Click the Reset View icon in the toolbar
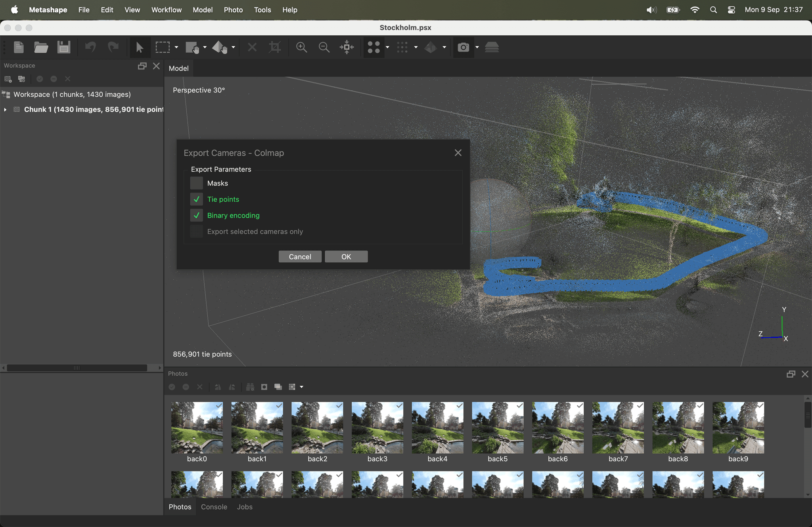This screenshot has width=812, height=527. 347,47
